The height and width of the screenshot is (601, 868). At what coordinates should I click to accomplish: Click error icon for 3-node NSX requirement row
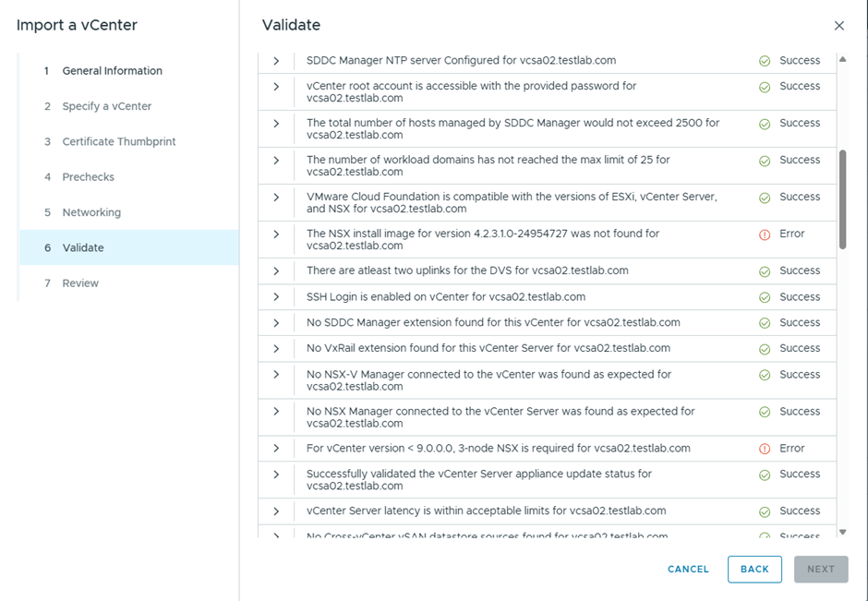[765, 449]
